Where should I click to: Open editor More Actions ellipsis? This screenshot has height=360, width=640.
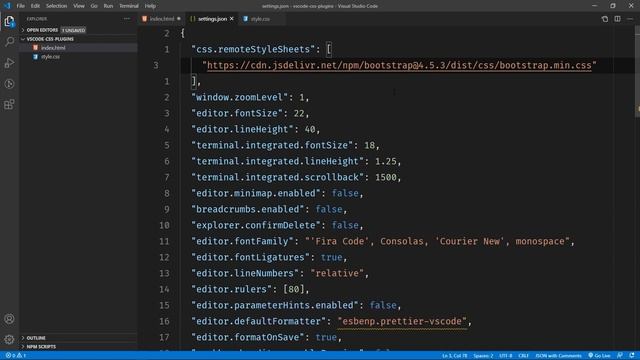coord(630,19)
